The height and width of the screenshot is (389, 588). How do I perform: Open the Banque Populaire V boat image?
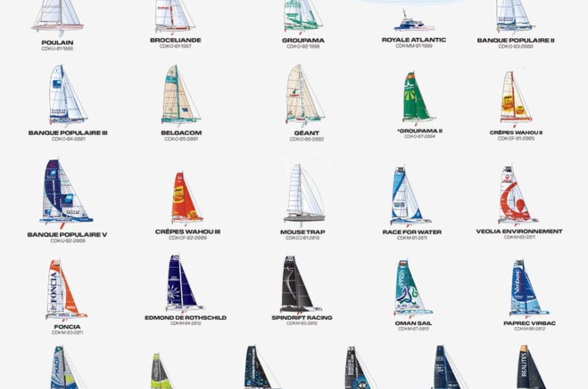(66, 193)
